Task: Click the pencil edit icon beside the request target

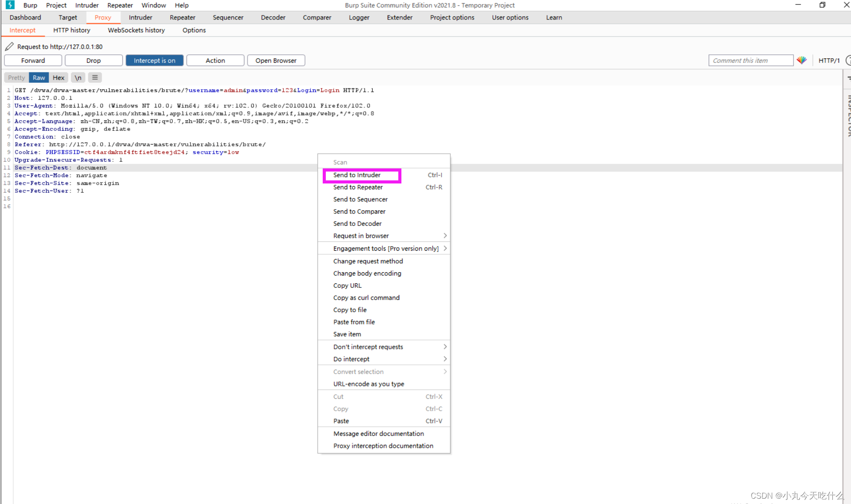Action: click(9, 46)
